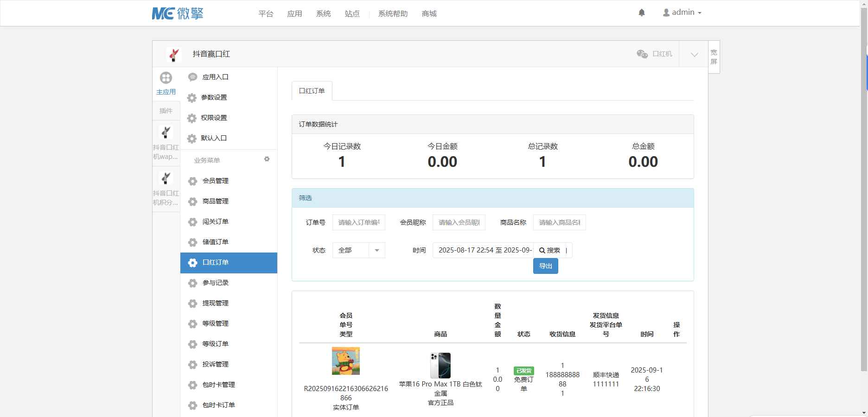Expand the admin account dropdown
Image resolution: width=868 pixels, height=417 pixels.
tap(682, 12)
